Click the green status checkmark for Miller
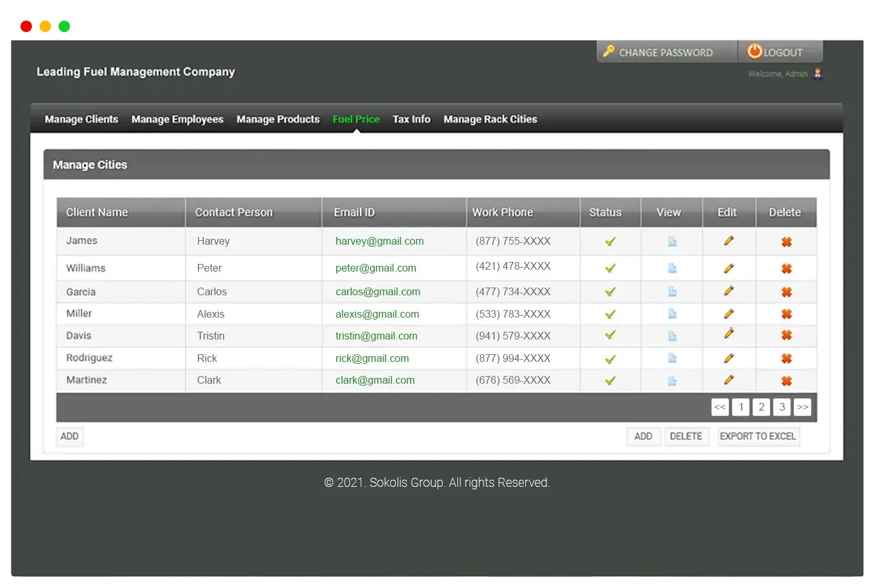 [609, 314]
